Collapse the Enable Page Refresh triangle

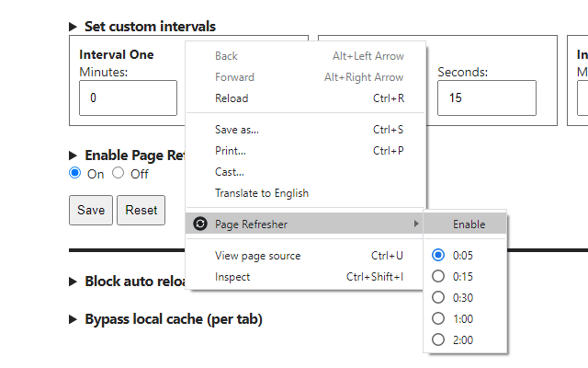(73, 155)
